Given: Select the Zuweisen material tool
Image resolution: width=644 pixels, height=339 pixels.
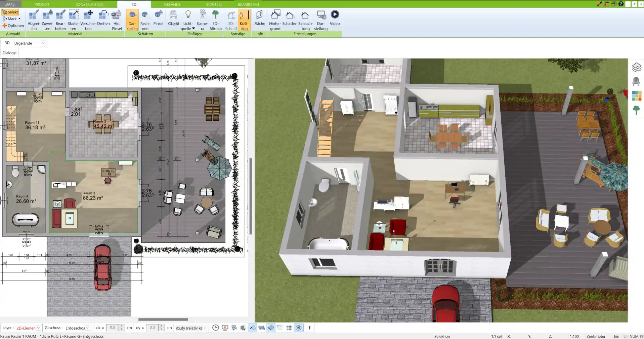Looking at the screenshot, I should point(47,20).
